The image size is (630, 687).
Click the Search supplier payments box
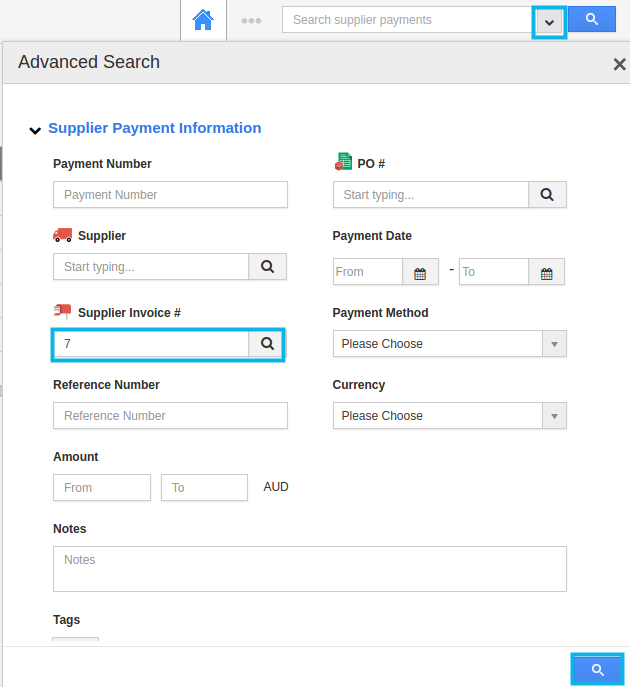(407, 20)
